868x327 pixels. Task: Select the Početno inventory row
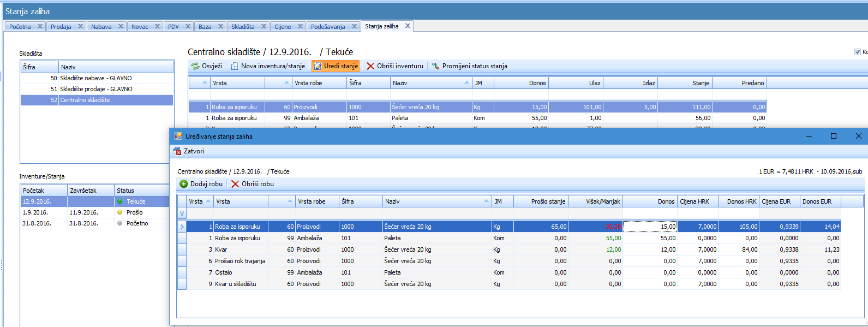[x=95, y=223]
